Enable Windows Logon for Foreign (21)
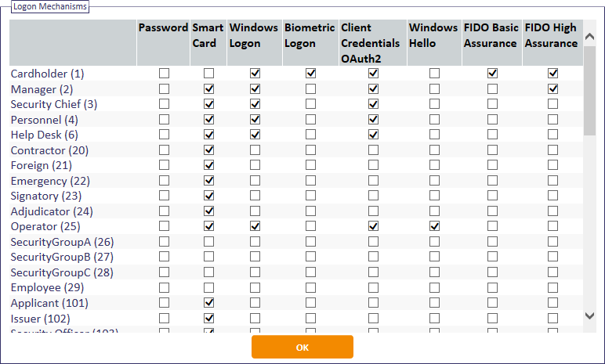Image resolution: width=605 pixels, height=364 pixels. pyautogui.click(x=255, y=165)
